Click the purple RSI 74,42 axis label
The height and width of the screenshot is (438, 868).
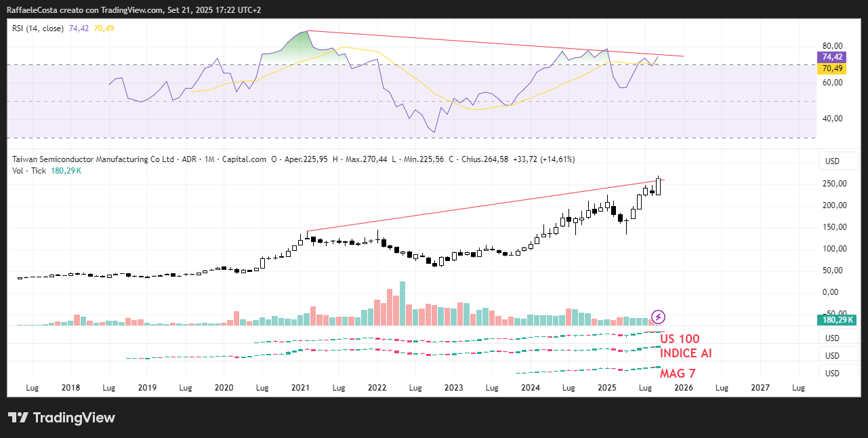coord(831,58)
